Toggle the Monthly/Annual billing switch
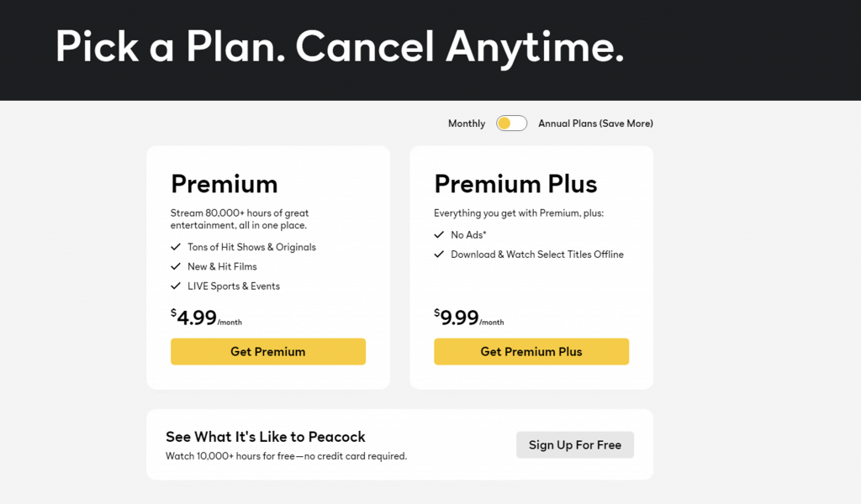The image size is (861, 504). click(511, 123)
